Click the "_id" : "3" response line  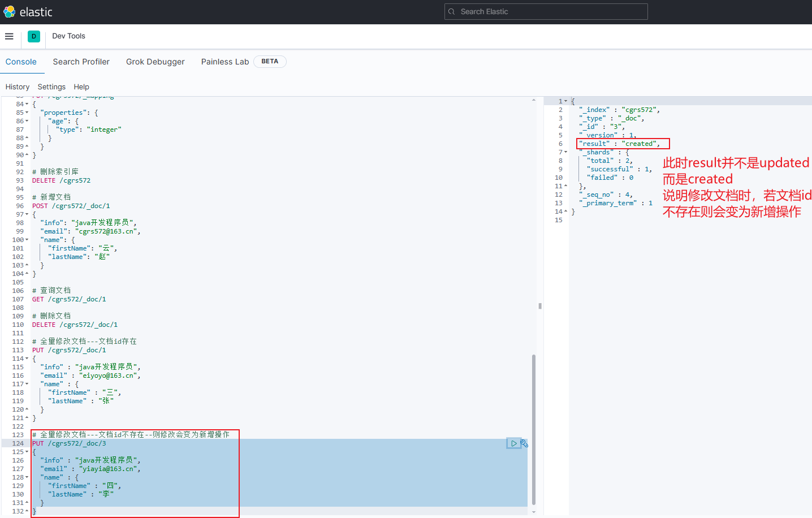[x=602, y=127]
